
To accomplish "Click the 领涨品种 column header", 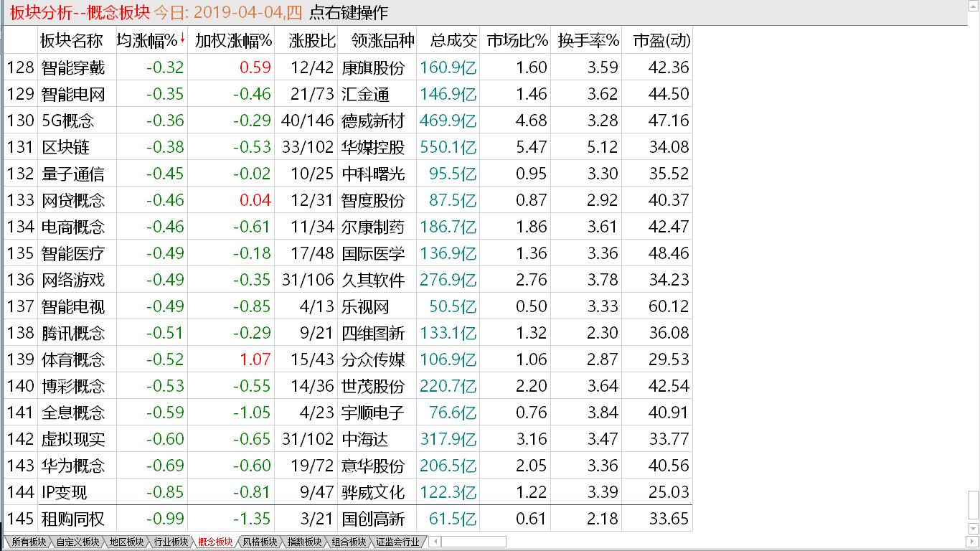I will (x=383, y=40).
